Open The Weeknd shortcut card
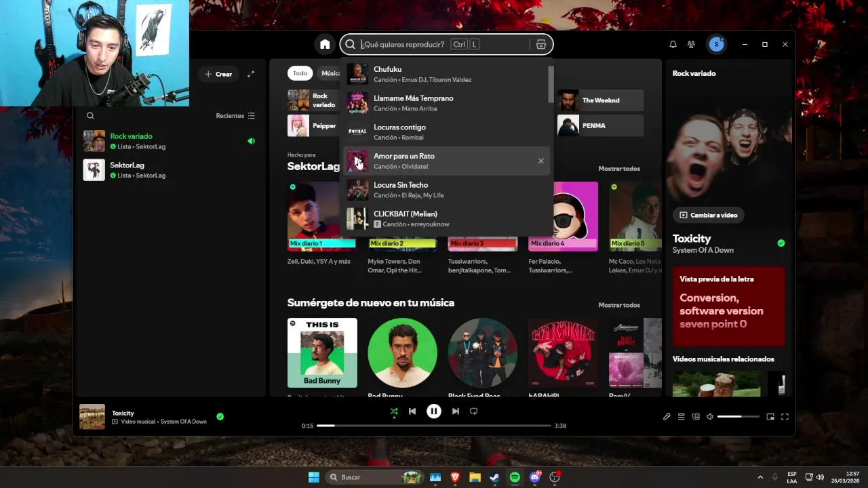Viewport: 868px width, 488px height. pos(600,100)
